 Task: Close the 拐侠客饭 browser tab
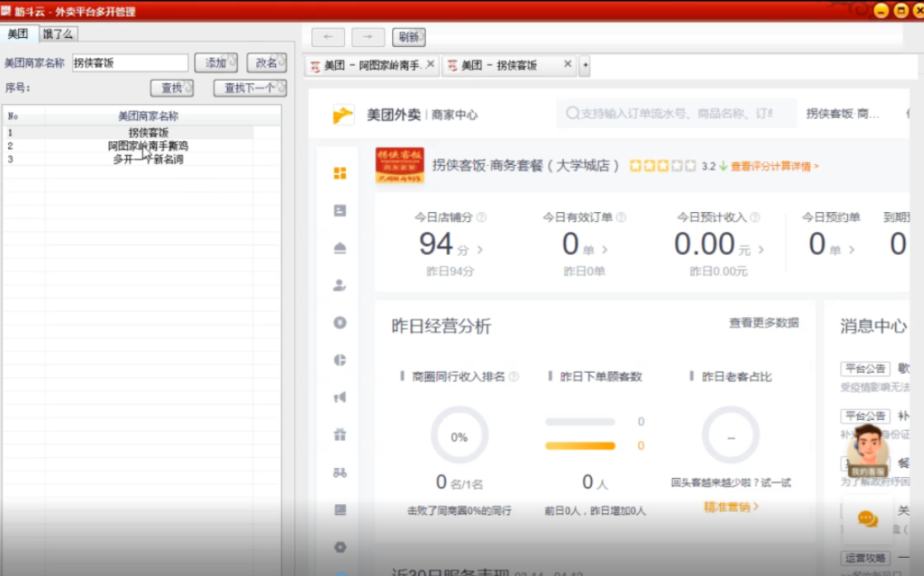click(x=567, y=64)
